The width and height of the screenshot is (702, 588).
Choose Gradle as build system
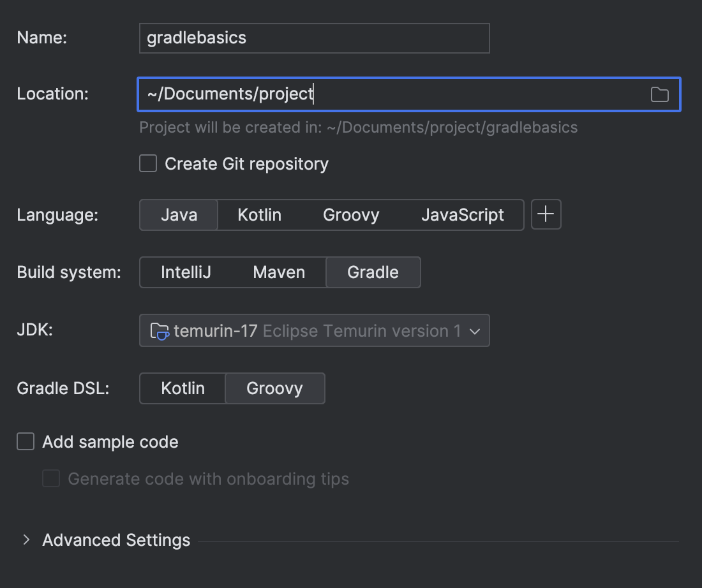point(373,272)
